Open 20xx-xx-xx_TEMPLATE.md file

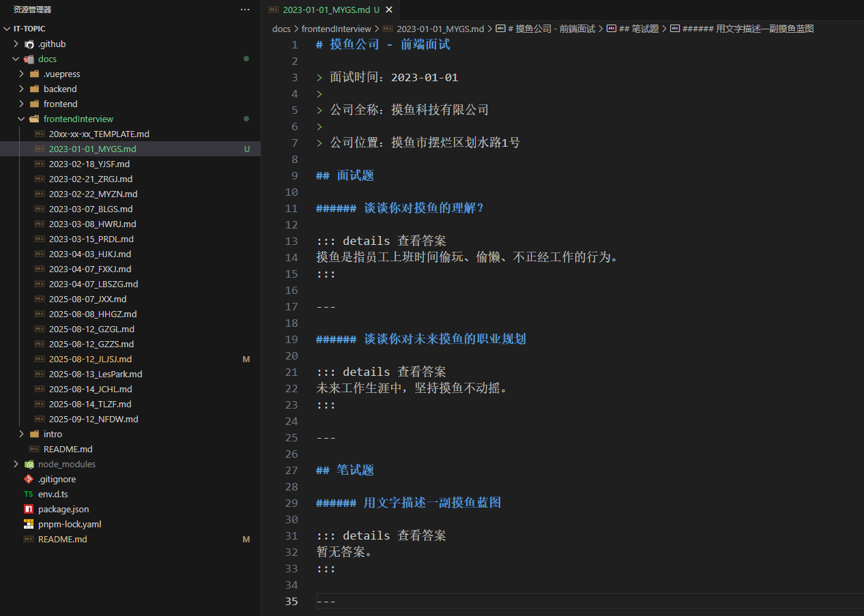click(99, 134)
